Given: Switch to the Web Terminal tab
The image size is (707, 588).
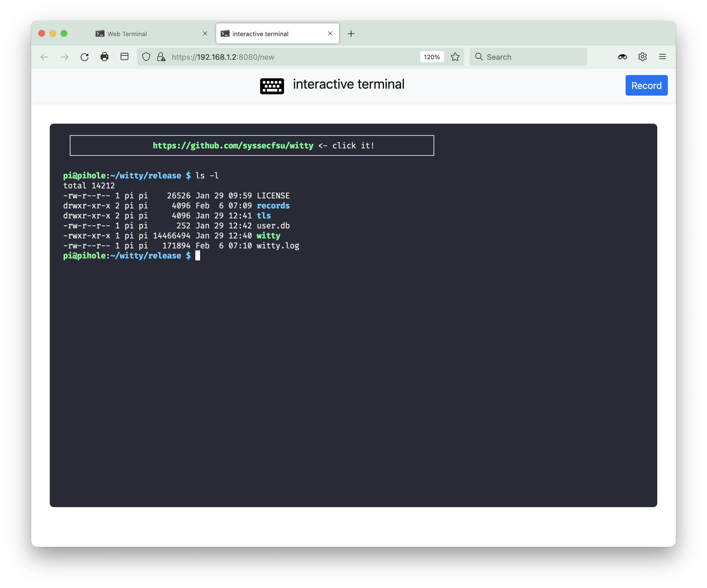Looking at the screenshot, I should pyautogui.click(x=127, y=34).
